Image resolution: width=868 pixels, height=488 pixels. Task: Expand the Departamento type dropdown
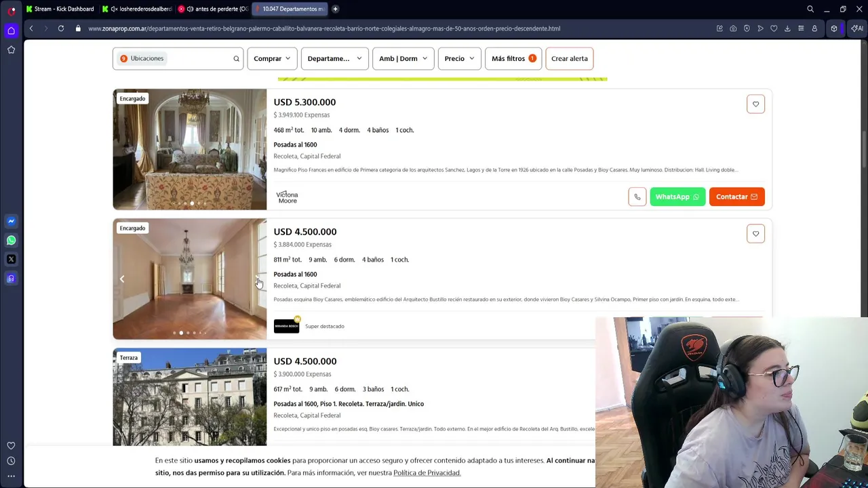tap(334, 58)
